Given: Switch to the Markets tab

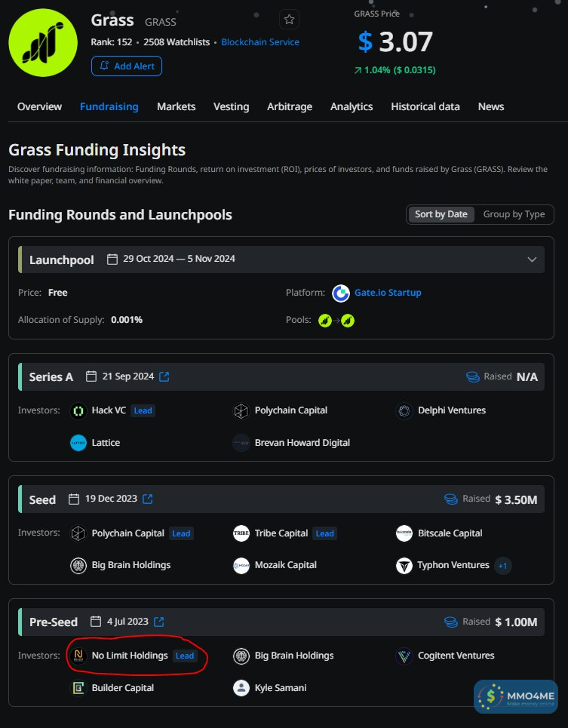Looking at the screenshot, I should (x=176, y=106).
